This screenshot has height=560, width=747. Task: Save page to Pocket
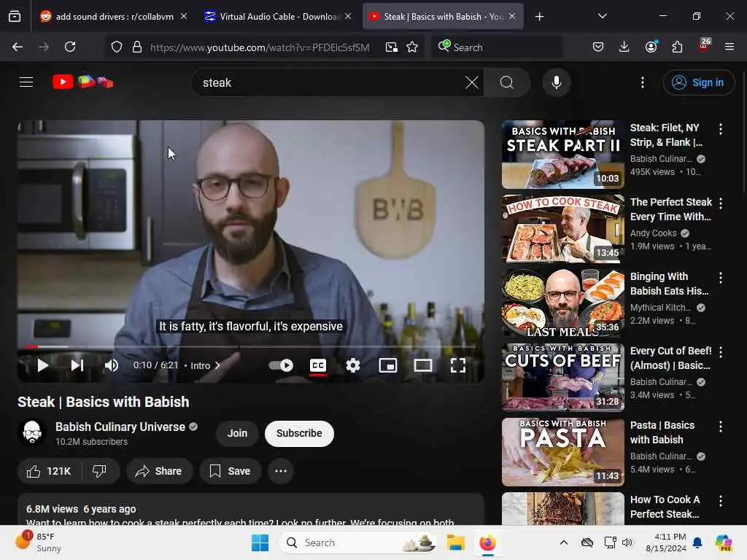click(598, 47)
